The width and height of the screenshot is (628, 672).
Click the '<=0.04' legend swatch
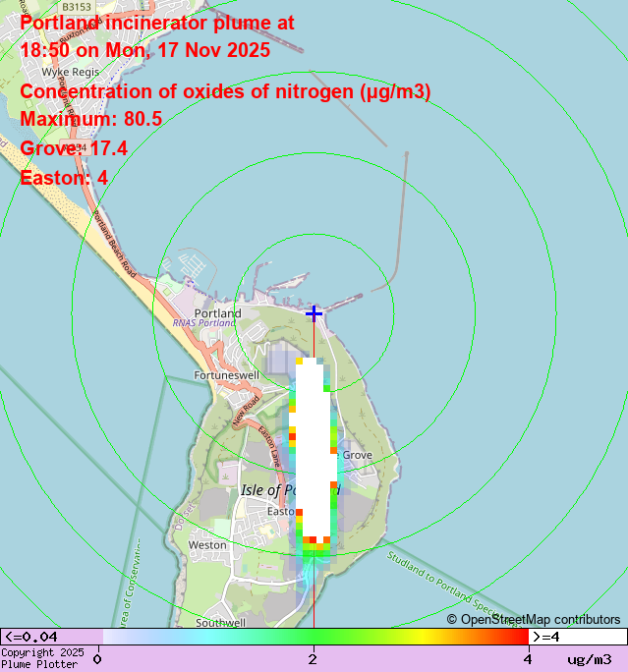[x=52, y=637]
